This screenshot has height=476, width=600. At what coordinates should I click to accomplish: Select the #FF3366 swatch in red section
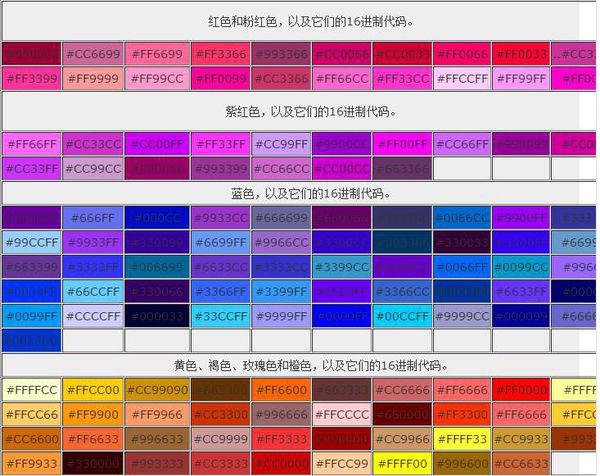click(218, 54)
